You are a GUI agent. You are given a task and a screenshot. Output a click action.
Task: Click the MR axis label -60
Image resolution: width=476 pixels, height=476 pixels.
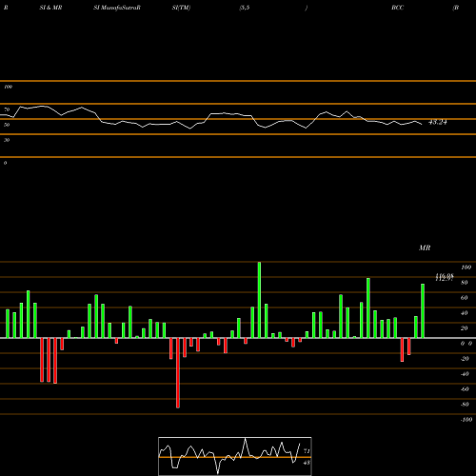point(465,389)
